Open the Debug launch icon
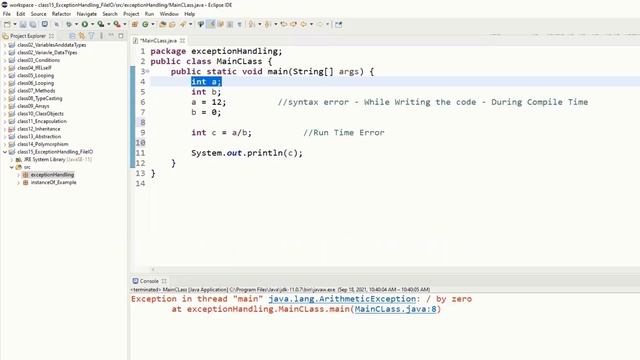Image resolution: width=640 pixels, height=360 pixels. (x=69, y=24)
